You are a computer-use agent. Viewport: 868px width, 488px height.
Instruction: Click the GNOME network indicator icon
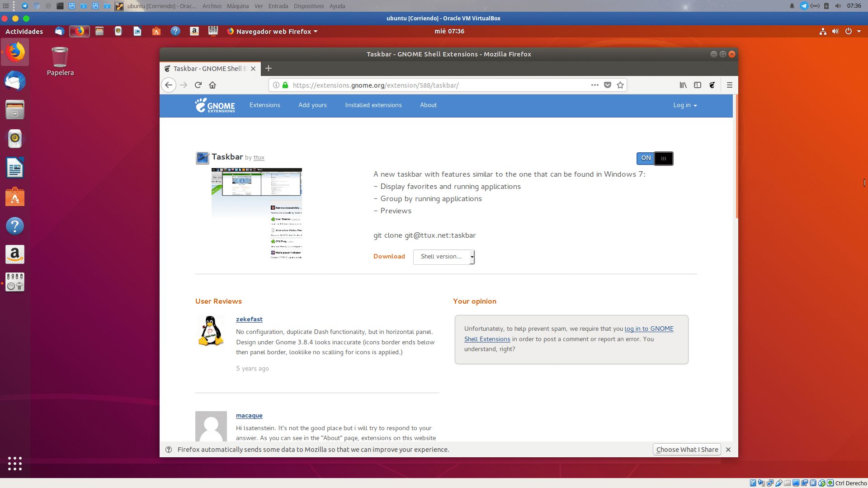click(823, 31)
